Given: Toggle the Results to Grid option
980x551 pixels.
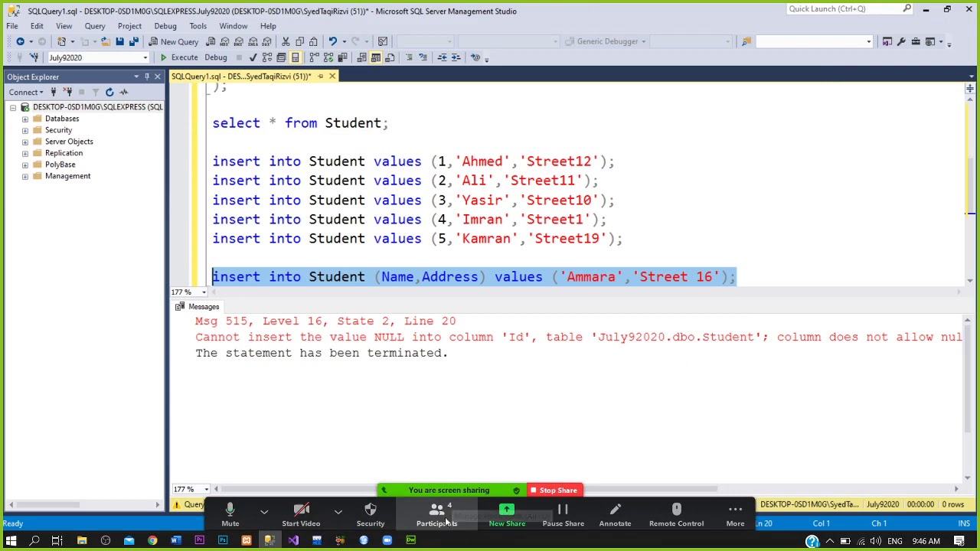Looking at the screenshot, I should click(x=375, y=57).
